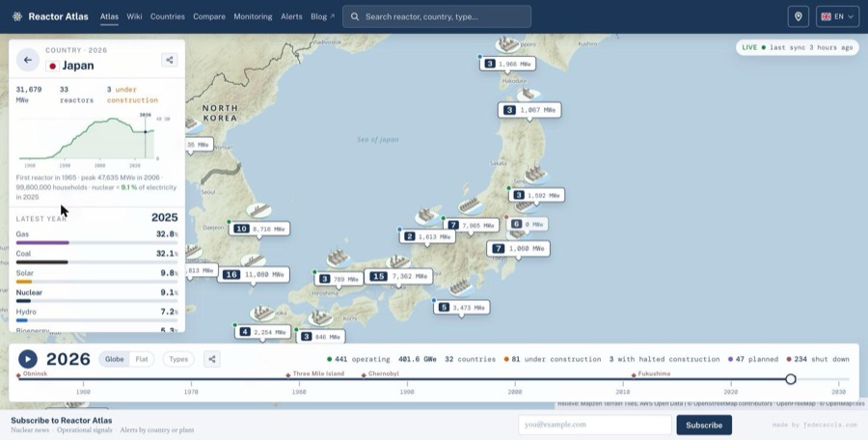Select the 6 reactors 0 MWe marker
The height and width of the screenshot is (440, 868).
pos(527,224)
